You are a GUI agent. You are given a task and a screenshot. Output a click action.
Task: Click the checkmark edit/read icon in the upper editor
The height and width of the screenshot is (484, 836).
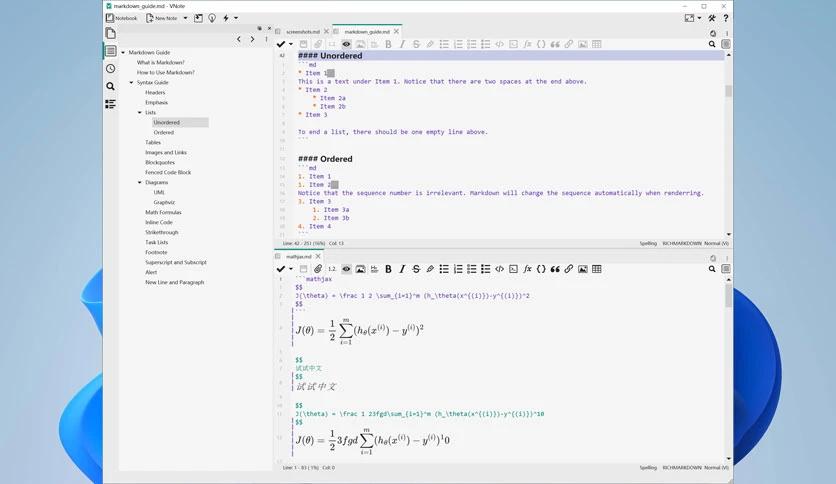point(281,44)
